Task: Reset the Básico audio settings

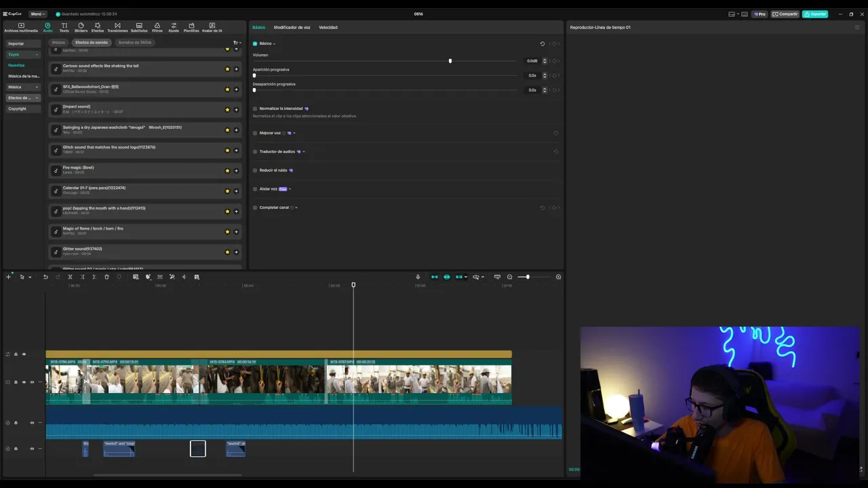Action: coord(542,43)
